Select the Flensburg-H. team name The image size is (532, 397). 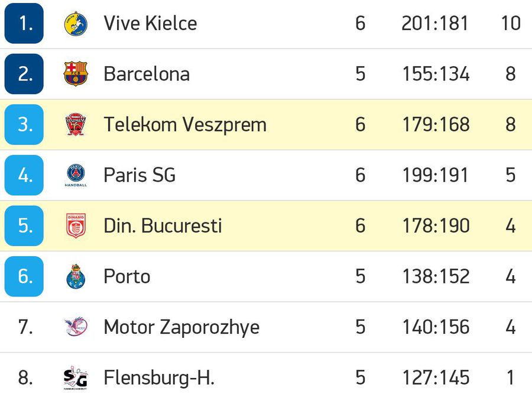coord(159,377)
